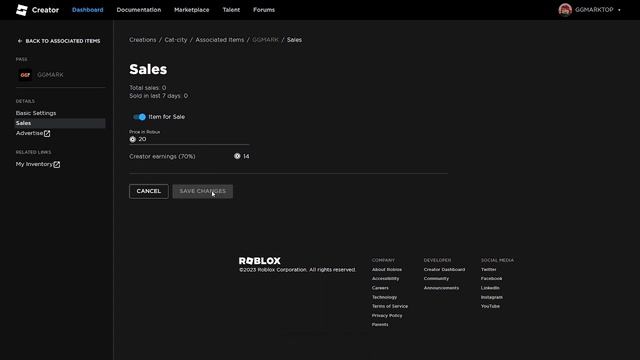Screen dimensions: 640x360
Task: Open the Forums menu item
Action: tap(264, 10)
